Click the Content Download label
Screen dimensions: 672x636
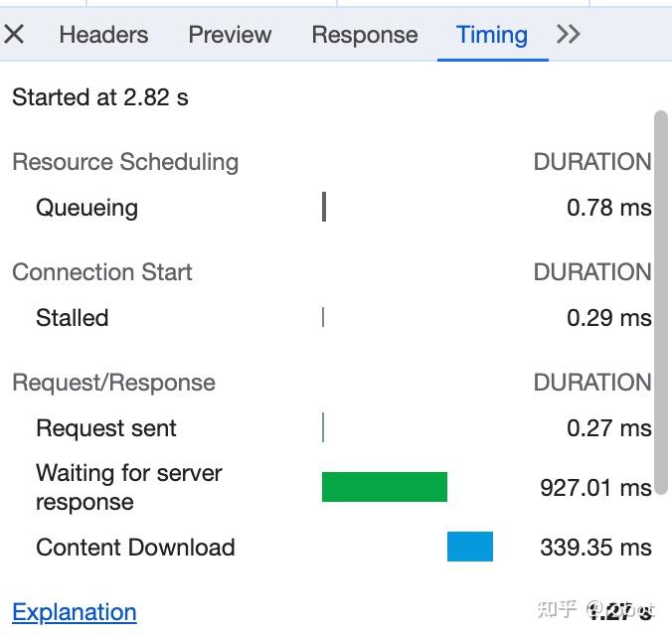[x=135, y=548]
